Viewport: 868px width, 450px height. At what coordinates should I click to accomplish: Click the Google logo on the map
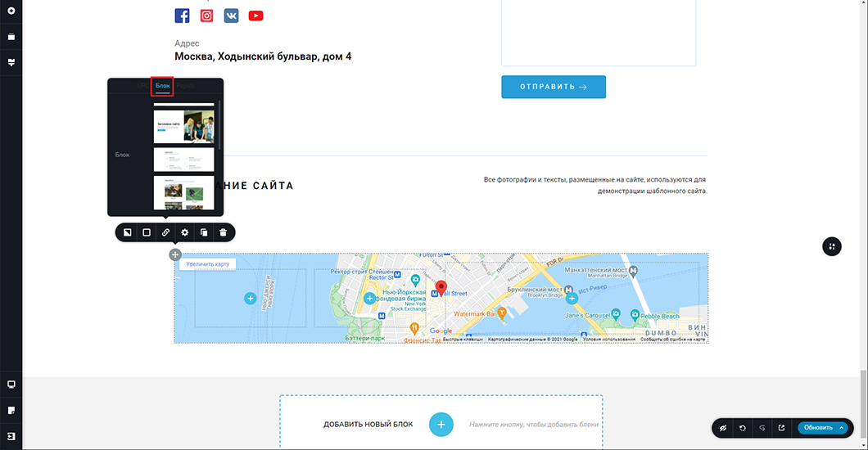pos(441,331)
